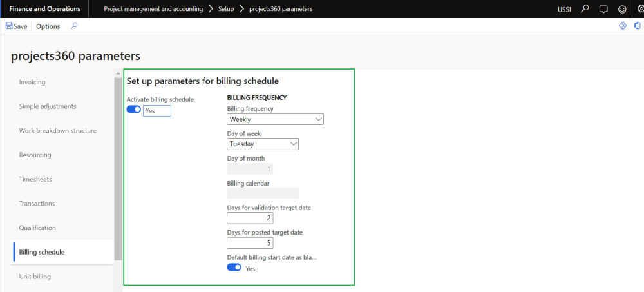Open the global search in the top bar
The image size is (644, 292).
tap(585, 9)
